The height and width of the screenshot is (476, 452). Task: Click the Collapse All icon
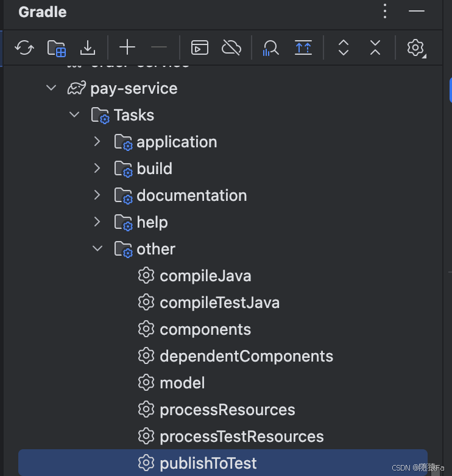pyautogui.click(x=375, y=47)
